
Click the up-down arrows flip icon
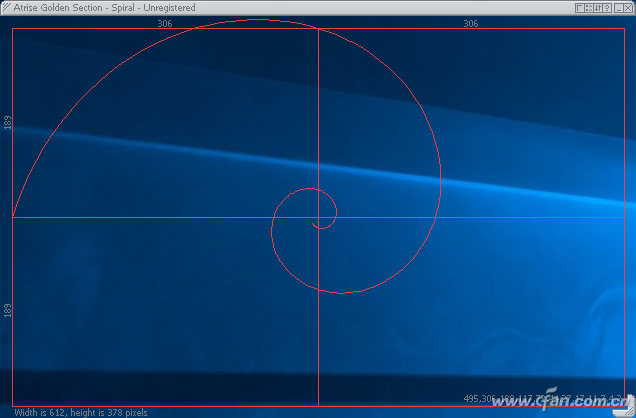(598, 7)
